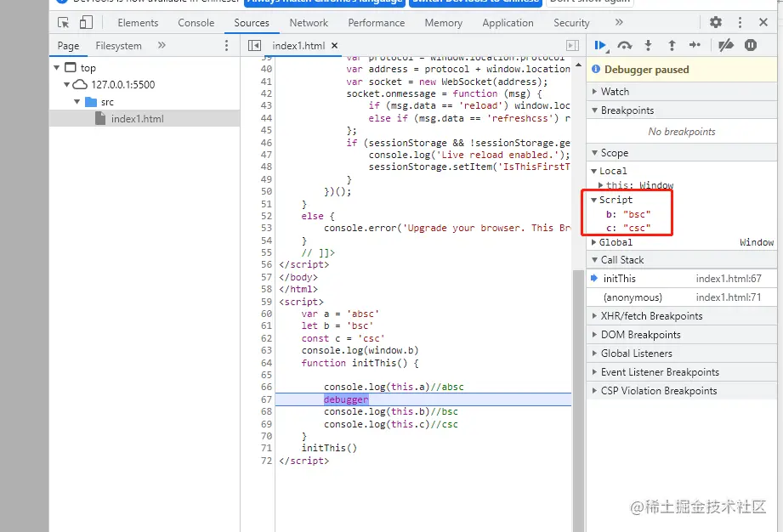The height and width of the screenshot is (532, 783).
Task: Open the Security tab
Action: [x=571, y=22]
